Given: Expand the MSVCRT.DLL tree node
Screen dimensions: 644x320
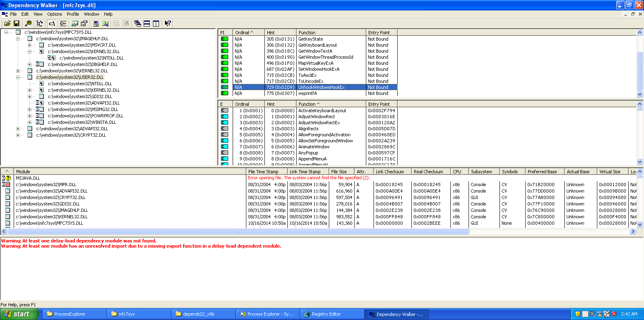Looking at the screenshot, I should point(29,45).
